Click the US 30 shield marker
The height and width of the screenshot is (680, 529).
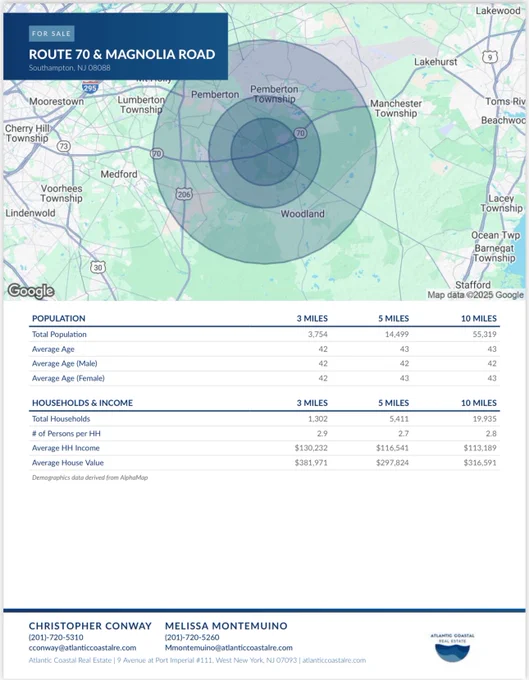coord(98,267)
